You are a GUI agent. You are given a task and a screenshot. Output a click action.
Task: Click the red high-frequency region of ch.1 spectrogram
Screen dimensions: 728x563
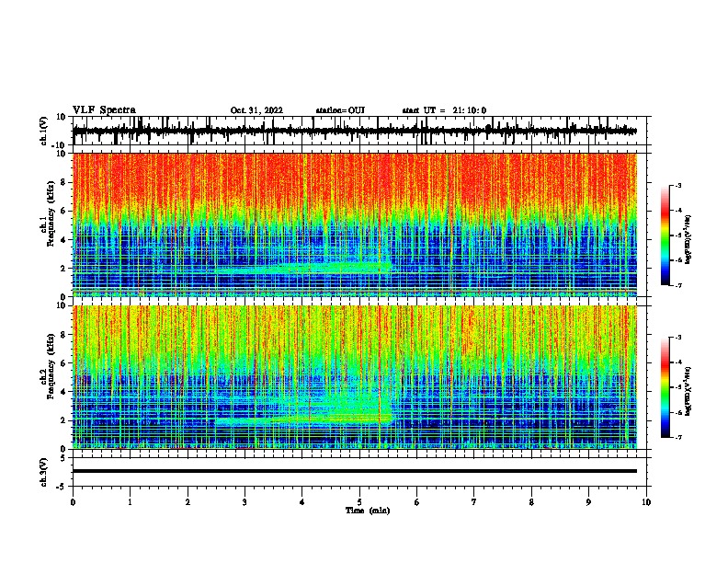pyautogui.click(x=354, y=178)
